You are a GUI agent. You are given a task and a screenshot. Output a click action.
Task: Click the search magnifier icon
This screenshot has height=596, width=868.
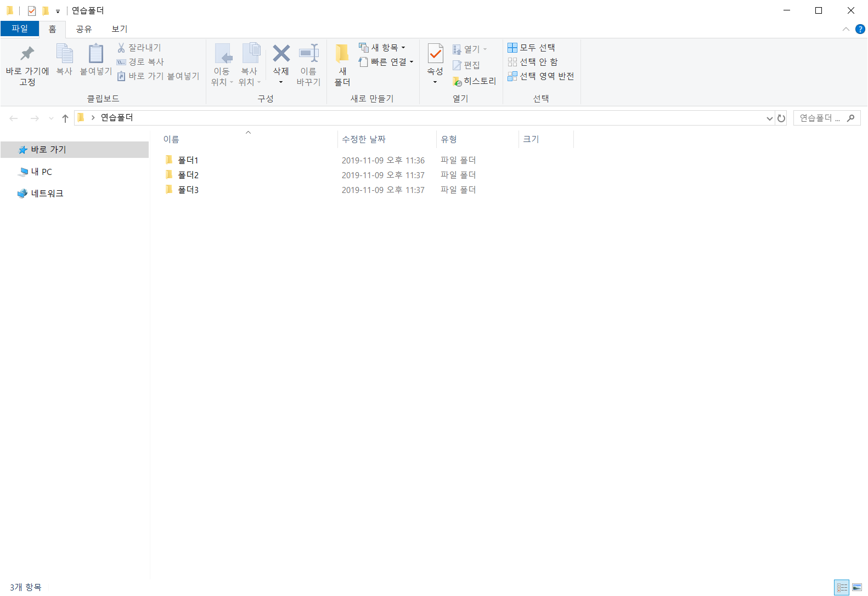click(x=850, y=118)
